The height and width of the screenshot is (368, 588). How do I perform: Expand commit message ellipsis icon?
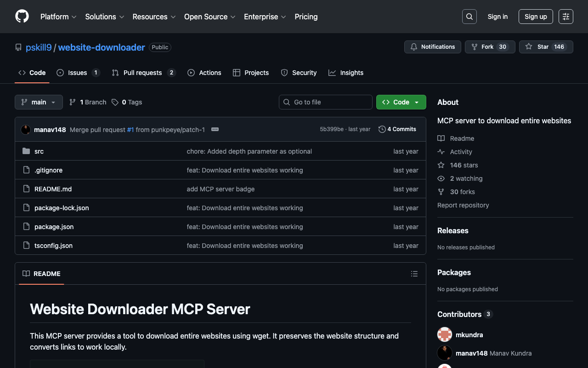(215, 130)
